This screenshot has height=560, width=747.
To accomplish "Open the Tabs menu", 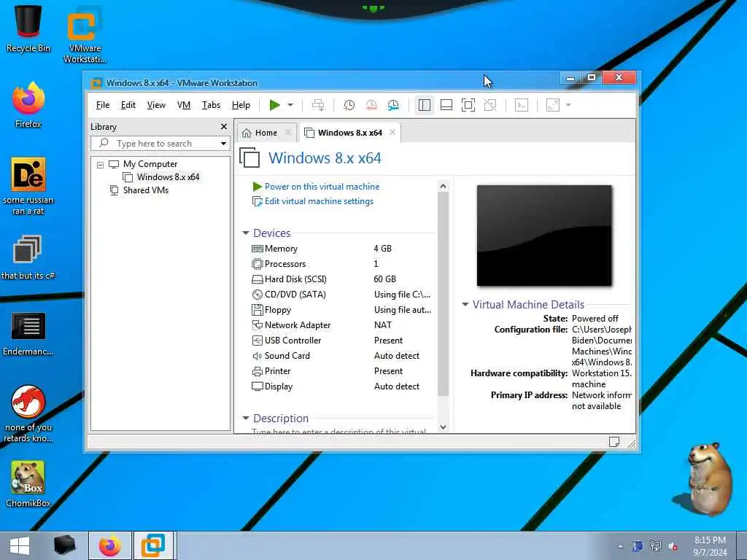I will (211, 105).
